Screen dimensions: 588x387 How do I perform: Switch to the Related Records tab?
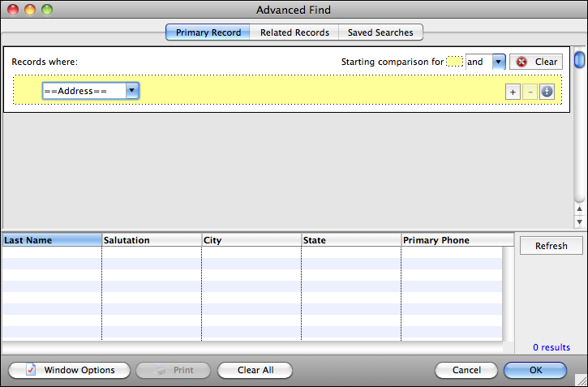[294, 32]
